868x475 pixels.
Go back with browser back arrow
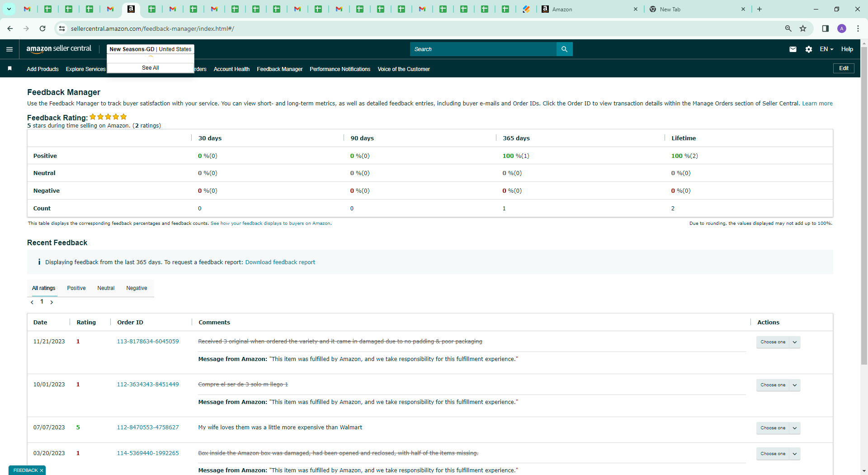[10, 28]
